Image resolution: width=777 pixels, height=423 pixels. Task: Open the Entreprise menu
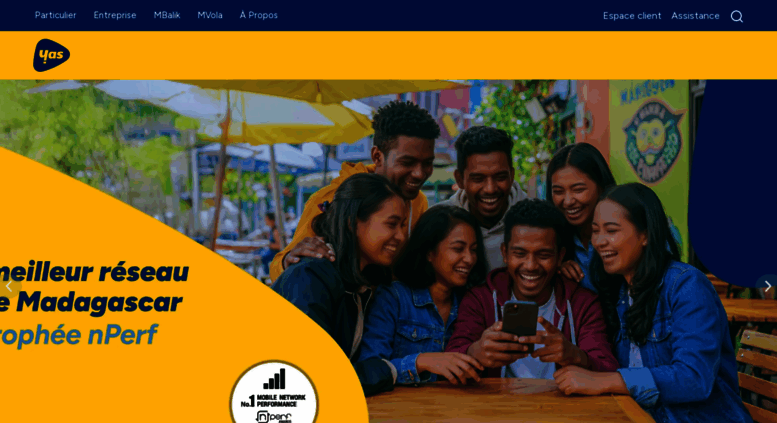pyautogui.click(x=115, y=15)
